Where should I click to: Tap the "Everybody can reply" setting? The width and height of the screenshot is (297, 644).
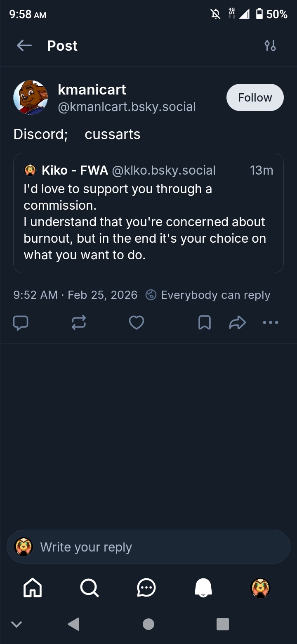click(208, 295)
